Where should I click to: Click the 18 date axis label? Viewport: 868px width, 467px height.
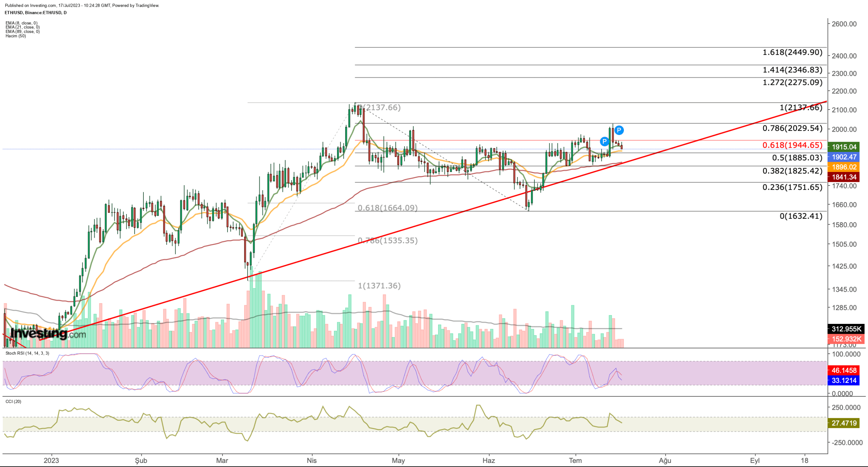click(805, 461)
